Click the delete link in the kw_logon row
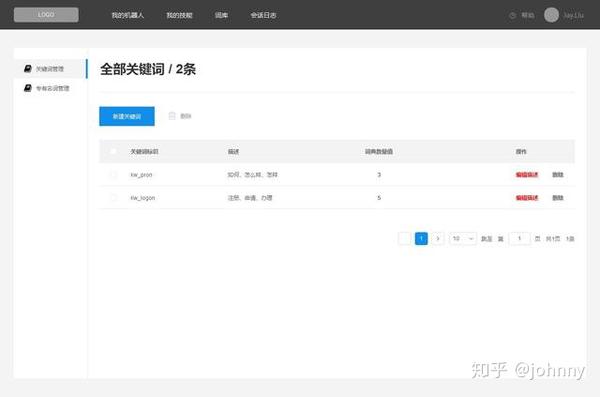 [558, 198]
